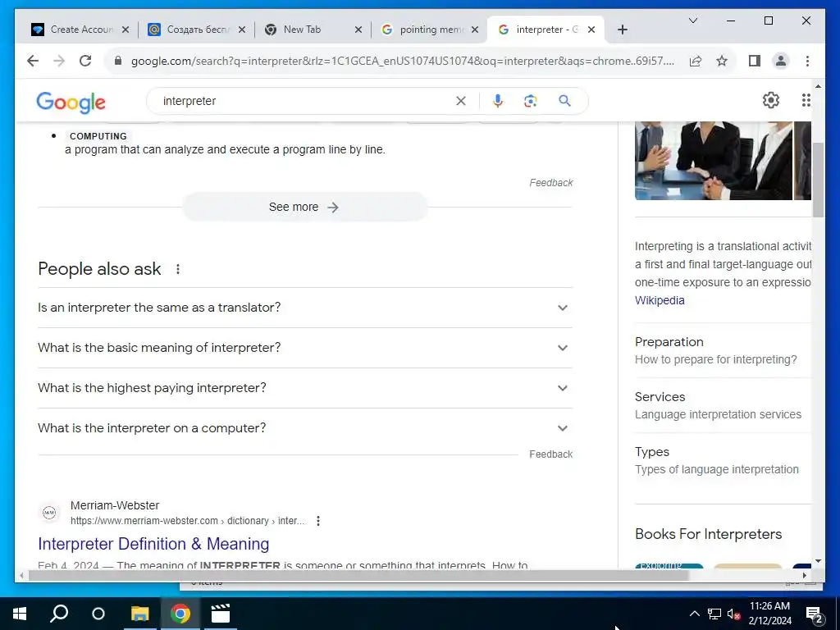Click the interpreters meeting photo

point(713,161)
